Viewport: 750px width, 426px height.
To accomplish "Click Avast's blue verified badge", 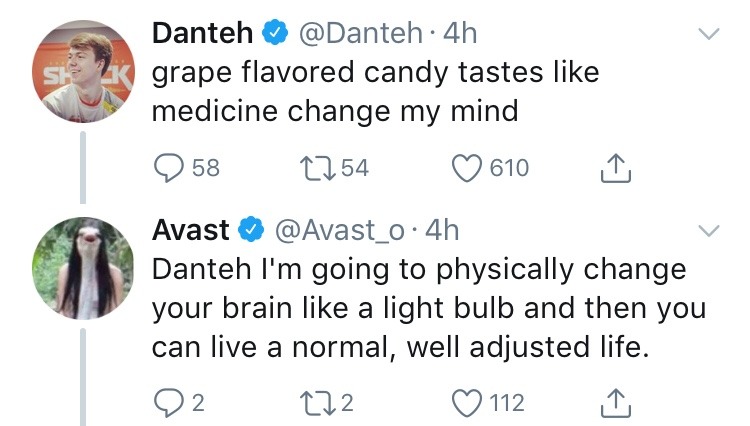I will coord(250,231).
